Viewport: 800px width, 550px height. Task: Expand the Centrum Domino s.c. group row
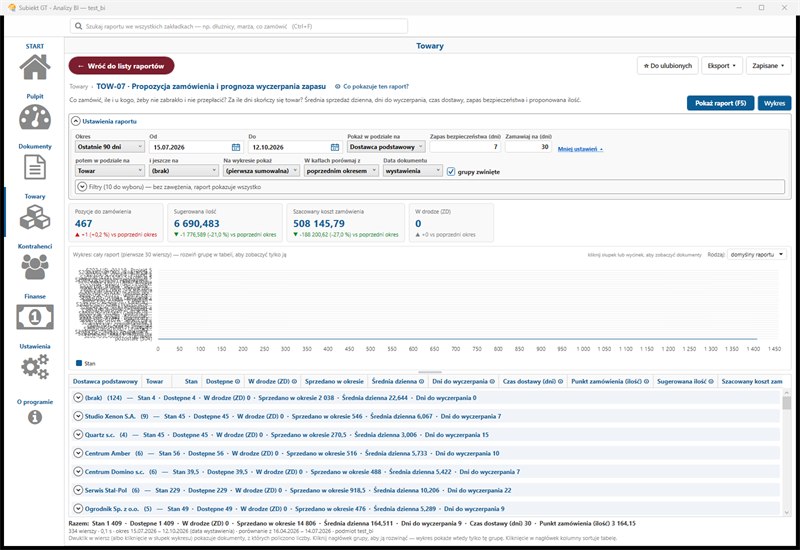(x=78, y=471)
